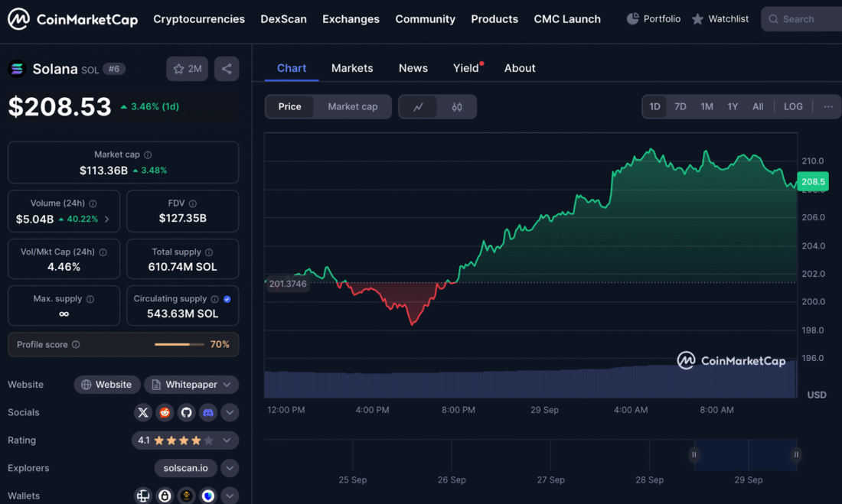Open Solana's Discord social link
This screenshot has width=842, height=504.
point(207,413)
